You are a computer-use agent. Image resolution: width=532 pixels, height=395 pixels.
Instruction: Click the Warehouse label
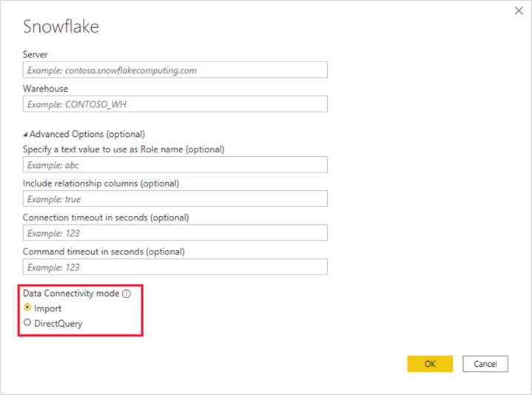45,89
